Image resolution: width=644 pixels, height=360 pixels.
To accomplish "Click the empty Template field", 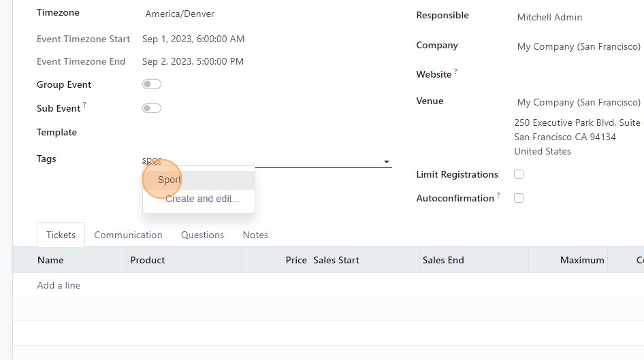I will tap(267, 133).
